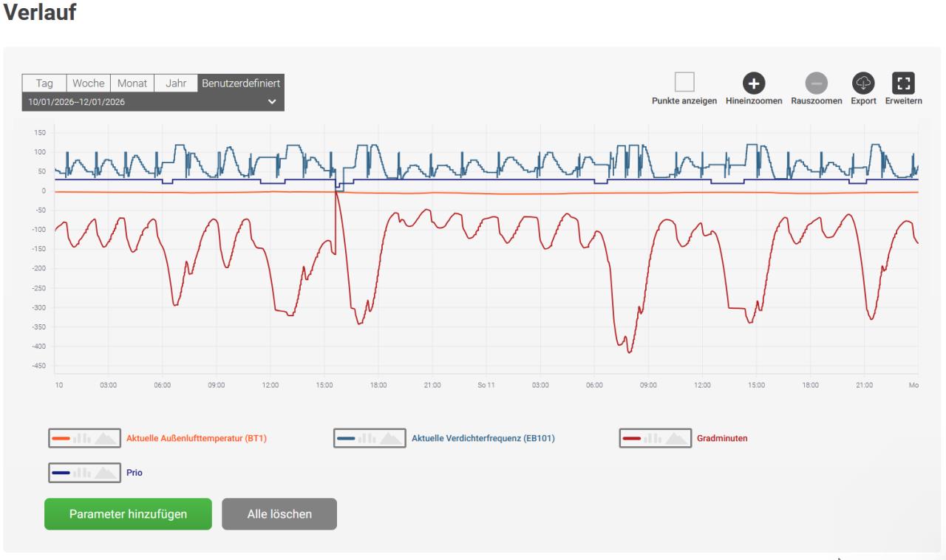The image size is (946, 560).
Task: Select the Monat time range tab
Action: pos(132,83)
